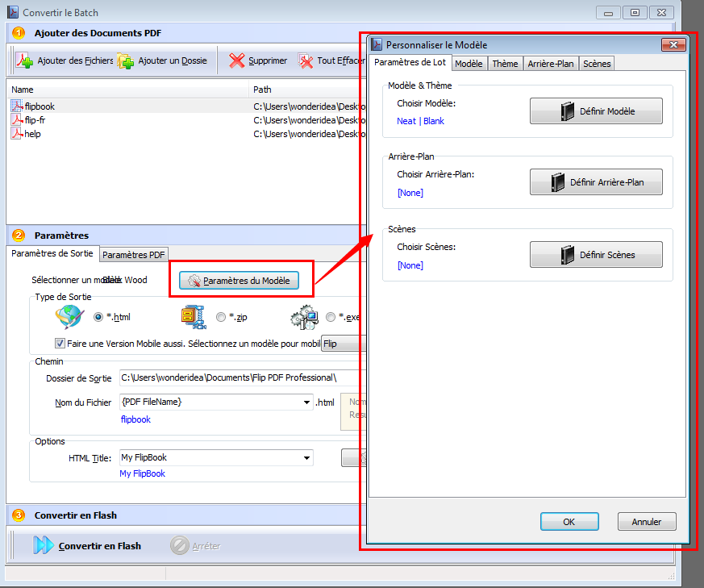Click the red X Supprimer icon

[x=236, y=60]
